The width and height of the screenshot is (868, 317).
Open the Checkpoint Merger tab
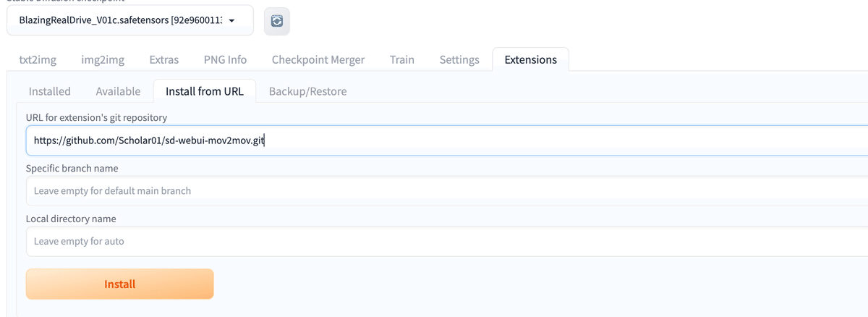click(x=318, y=59)
